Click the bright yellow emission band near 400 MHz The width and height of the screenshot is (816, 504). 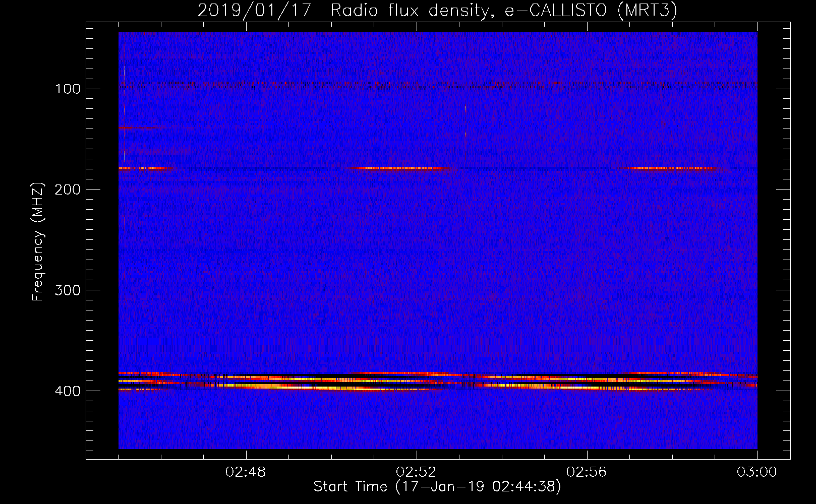pos(438,382)
